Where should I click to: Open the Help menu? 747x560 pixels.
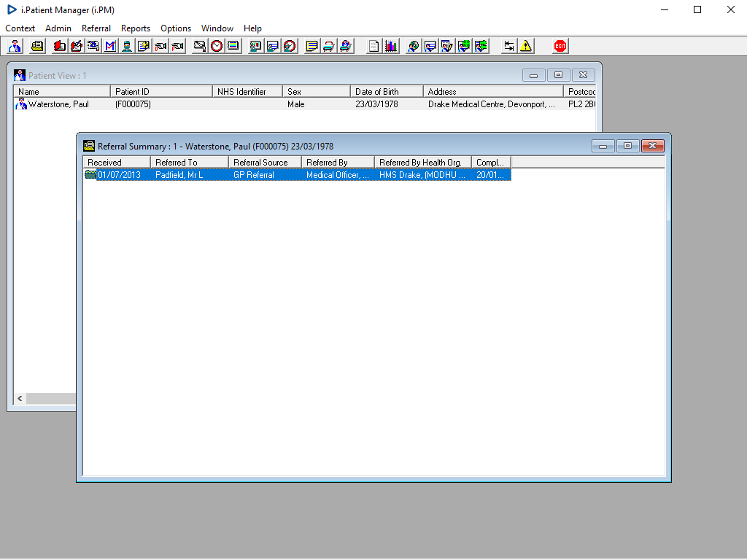coord(252,28)
